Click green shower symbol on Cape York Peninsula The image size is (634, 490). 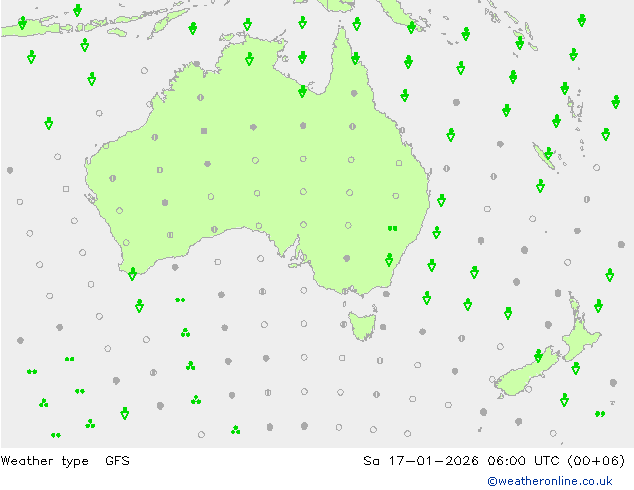pos(355,58)
